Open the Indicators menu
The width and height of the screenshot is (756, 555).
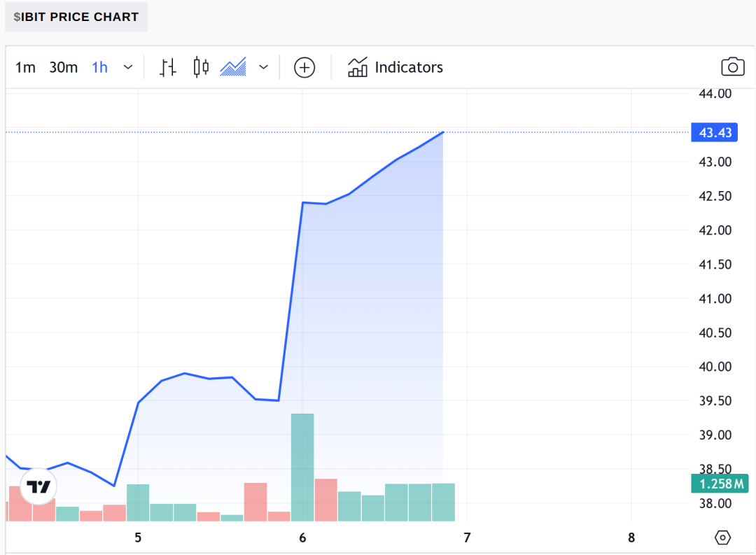(x=395, y=67)
